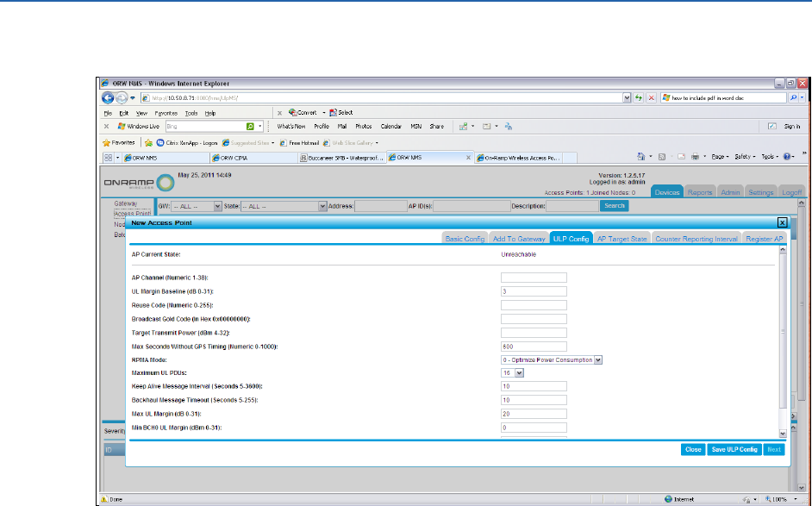Viewport: 812px width, 506px height.
Task: Click the Windows Live logo
Action: coord(139,127)
